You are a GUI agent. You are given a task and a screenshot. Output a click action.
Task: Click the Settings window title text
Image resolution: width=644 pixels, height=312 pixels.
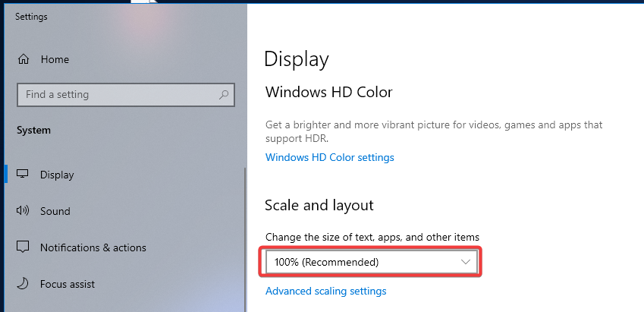(x=31, y=17)
